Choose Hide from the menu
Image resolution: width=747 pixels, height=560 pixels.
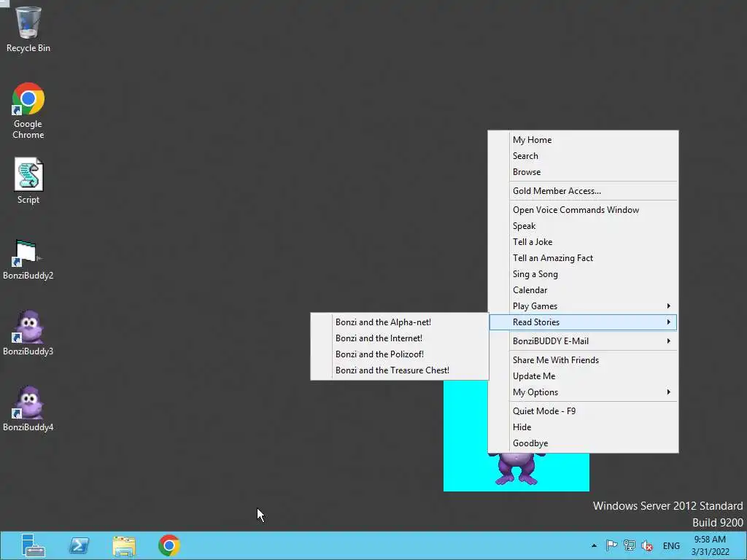click(583, 427)
